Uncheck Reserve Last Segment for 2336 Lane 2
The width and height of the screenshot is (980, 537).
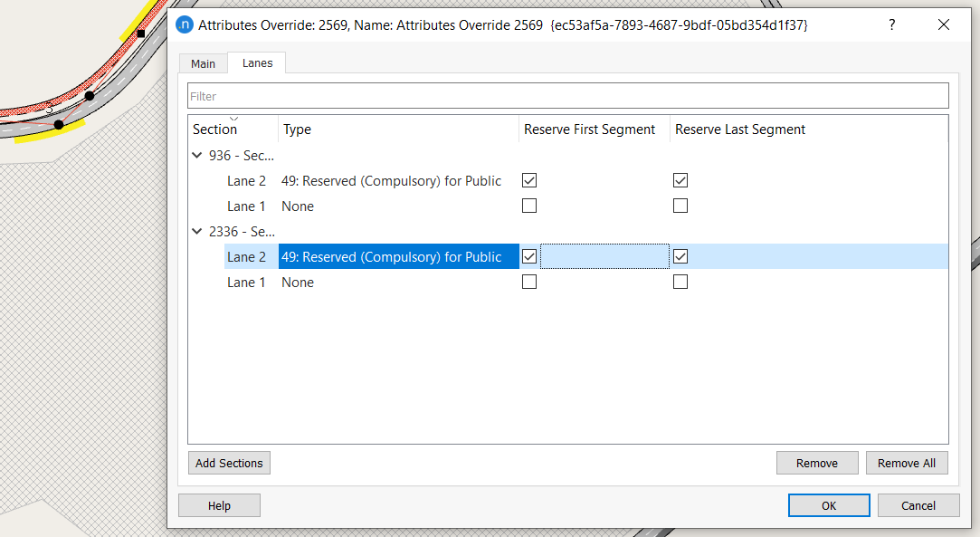[680, 256]
